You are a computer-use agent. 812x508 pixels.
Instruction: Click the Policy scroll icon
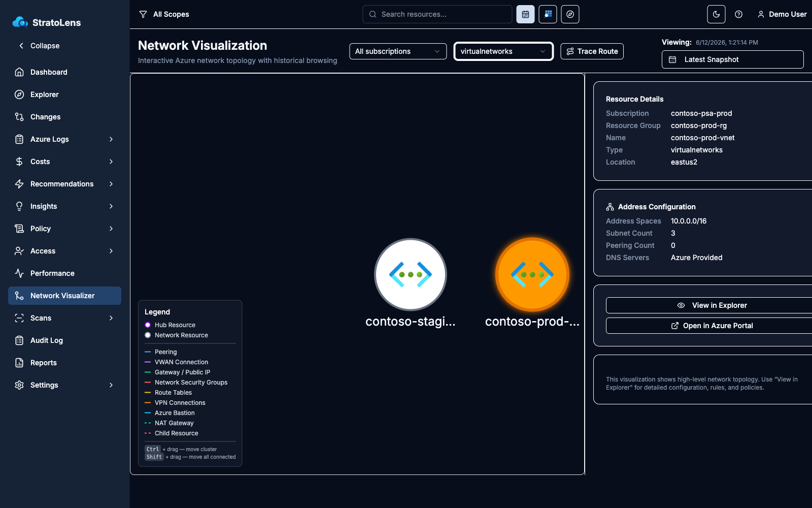tap(19, 229)
